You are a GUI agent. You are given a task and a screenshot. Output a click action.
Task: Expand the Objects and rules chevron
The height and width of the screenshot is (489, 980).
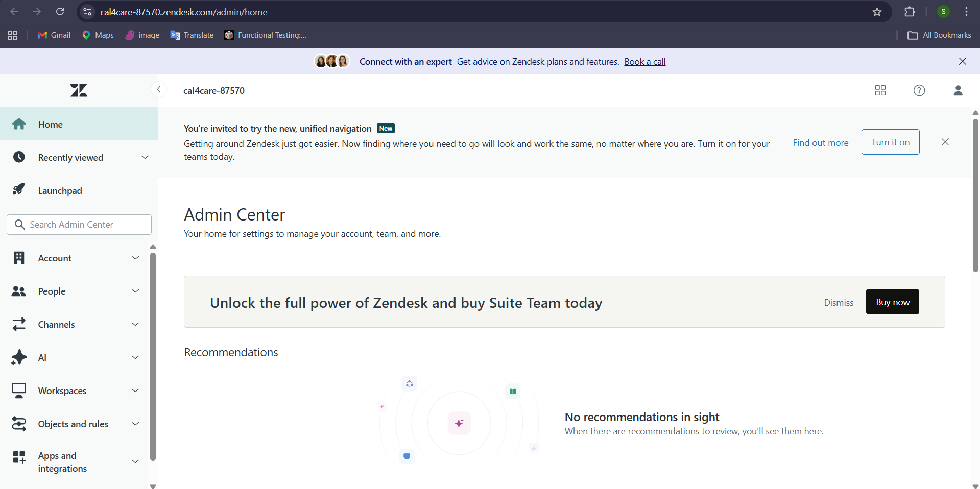pyautogui.click(x=135, y=424)
